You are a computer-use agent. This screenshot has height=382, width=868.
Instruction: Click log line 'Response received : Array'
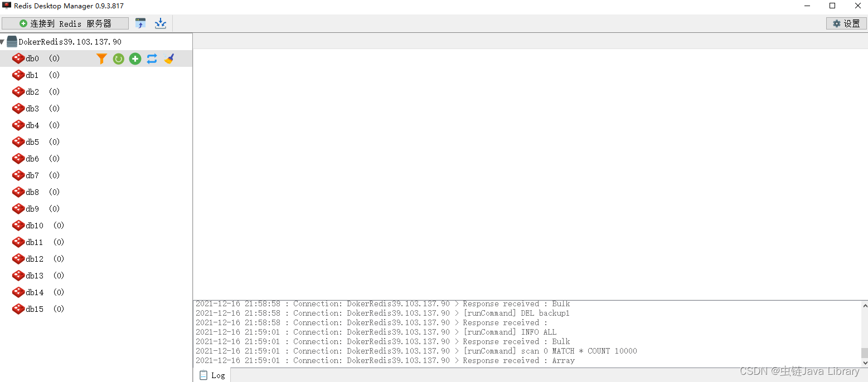tap(385, 360)
